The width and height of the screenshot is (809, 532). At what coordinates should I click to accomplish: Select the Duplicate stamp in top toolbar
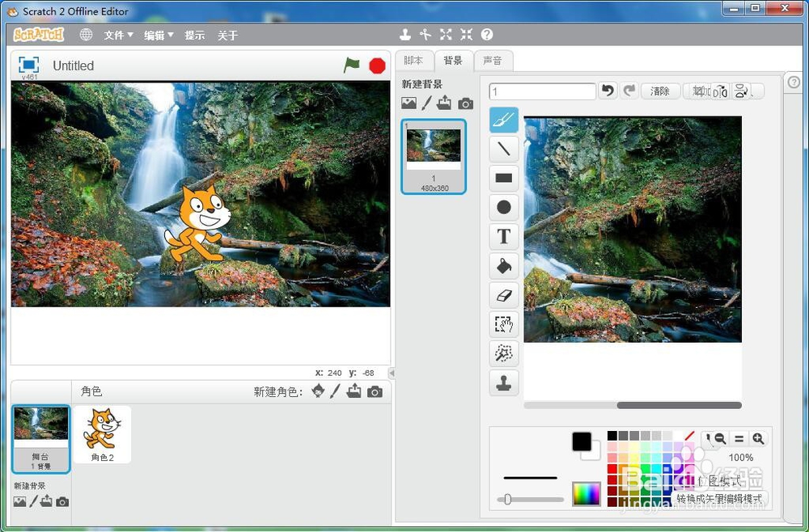coord(405,35)
